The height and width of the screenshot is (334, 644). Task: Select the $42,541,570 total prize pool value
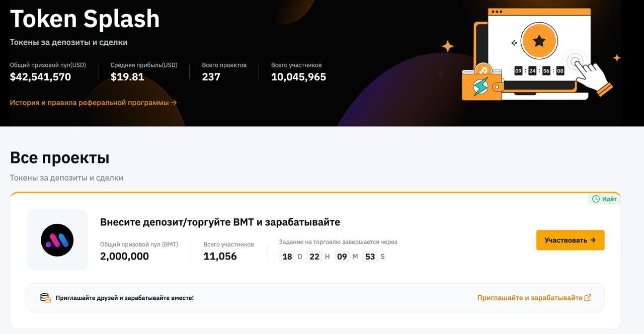click(40, 77)
